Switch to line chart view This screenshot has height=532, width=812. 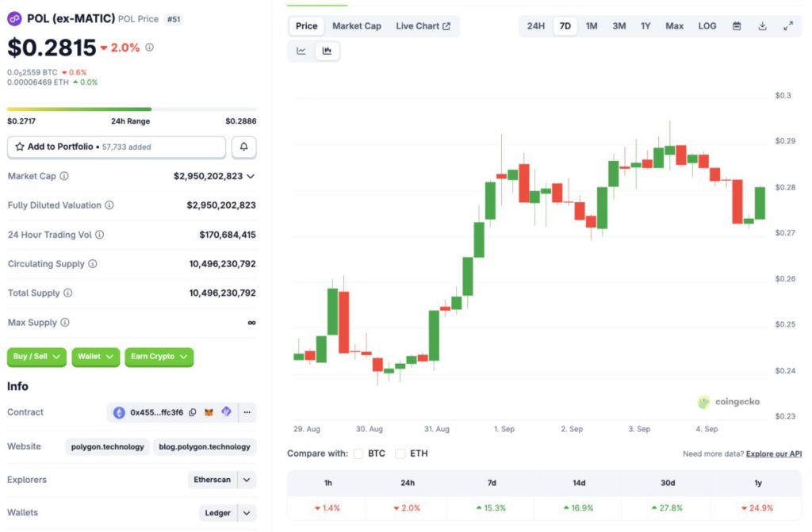[x=301, y=51]
